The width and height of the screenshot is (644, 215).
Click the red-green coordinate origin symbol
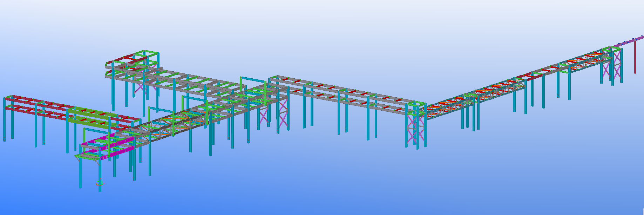(100, 183)
